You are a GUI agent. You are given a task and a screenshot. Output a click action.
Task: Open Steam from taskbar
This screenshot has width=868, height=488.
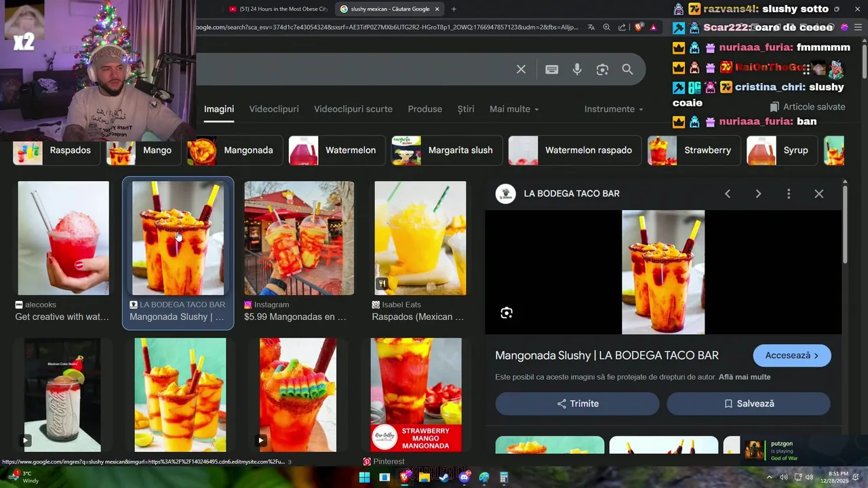tap(444, 478)
